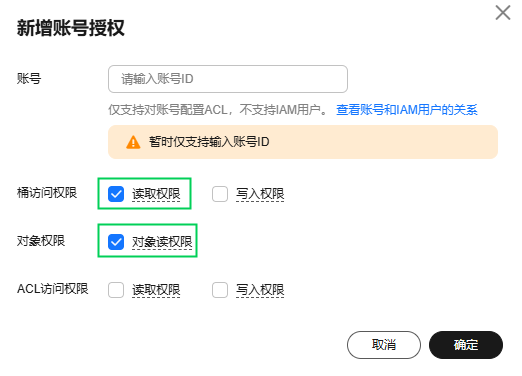Confirm with the 确定 button

pos(466,345)
